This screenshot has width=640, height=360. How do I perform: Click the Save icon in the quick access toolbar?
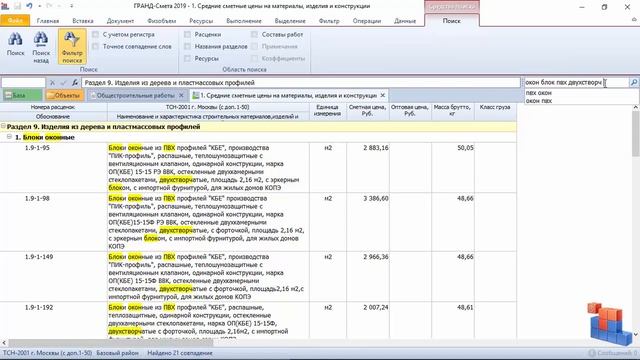[x=18, y=6]
